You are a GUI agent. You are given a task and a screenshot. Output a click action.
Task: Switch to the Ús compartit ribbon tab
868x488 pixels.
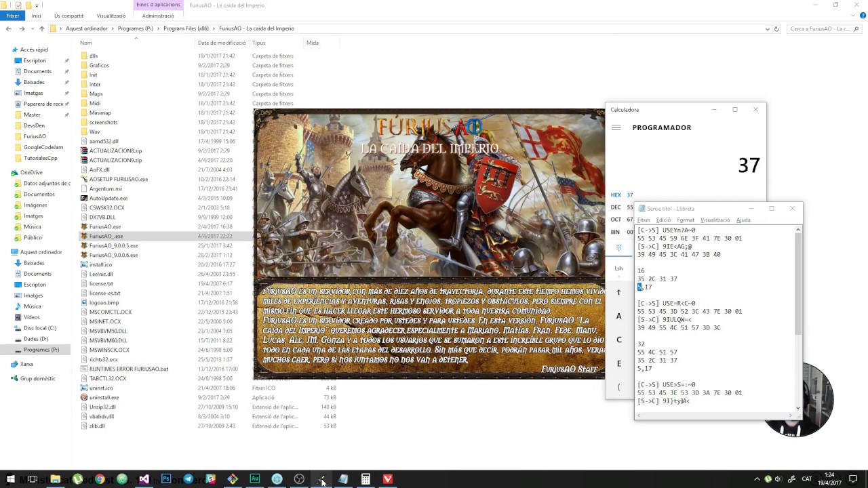tap(68, 16)
